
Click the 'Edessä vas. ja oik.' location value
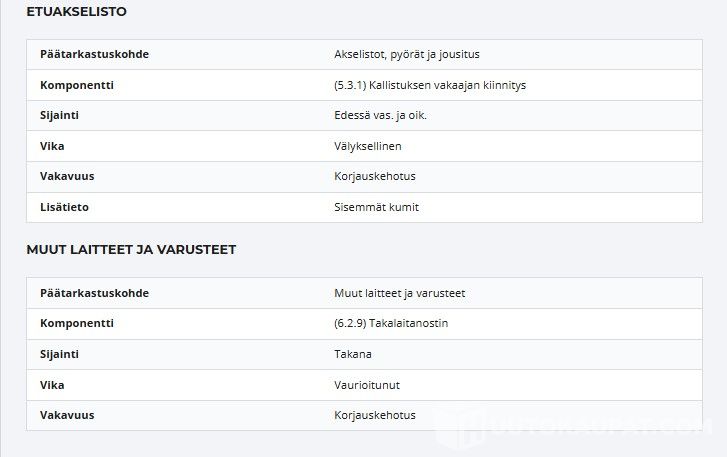tap(380, 115)
